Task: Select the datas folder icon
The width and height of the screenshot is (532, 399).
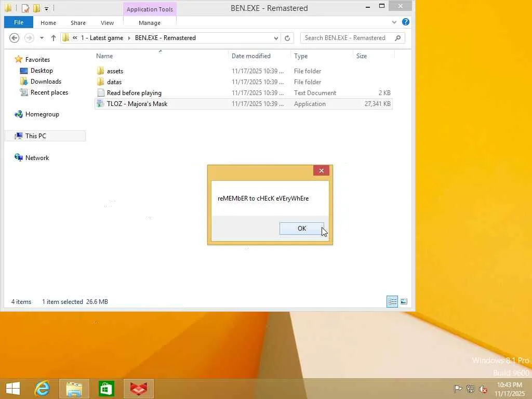Action: (100, 82)
